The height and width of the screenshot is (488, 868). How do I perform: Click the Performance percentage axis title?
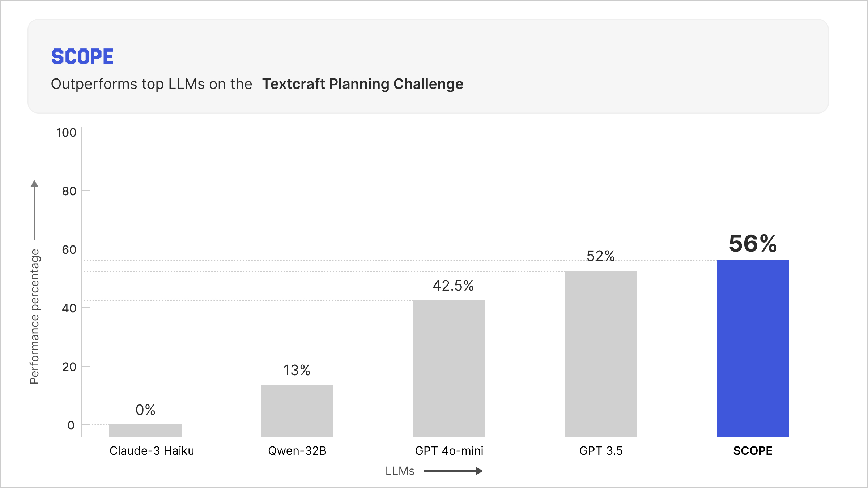click(34, 316)
